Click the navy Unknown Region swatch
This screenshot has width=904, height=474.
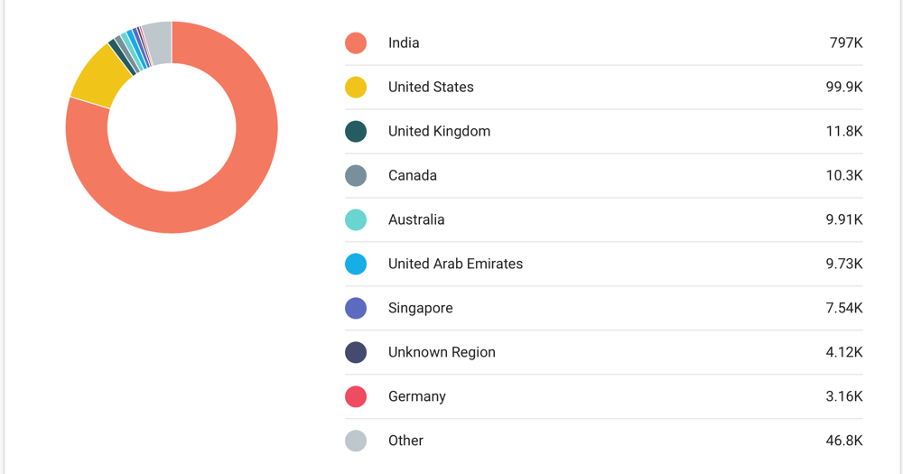[356, 352]
